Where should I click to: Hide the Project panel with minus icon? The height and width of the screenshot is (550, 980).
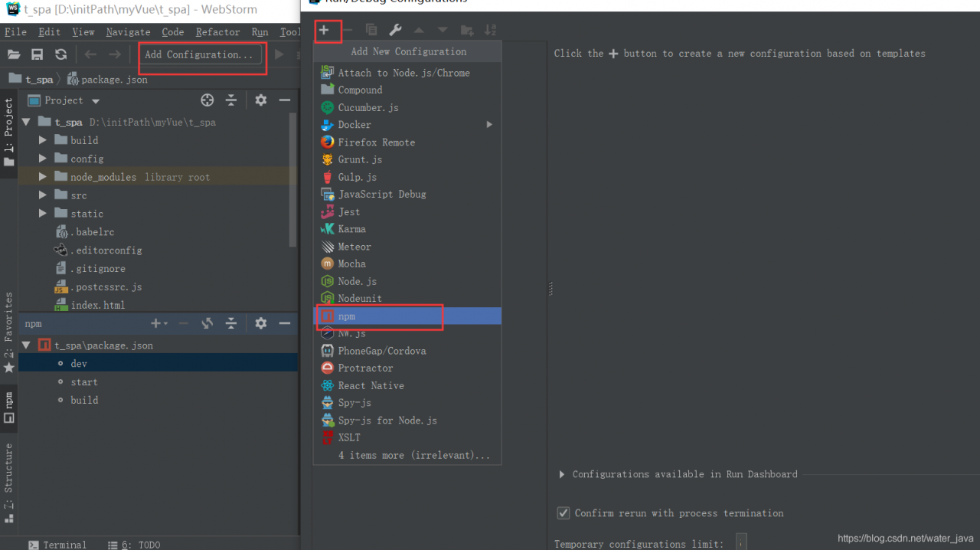pyautogui.click(x=284, y=100)
